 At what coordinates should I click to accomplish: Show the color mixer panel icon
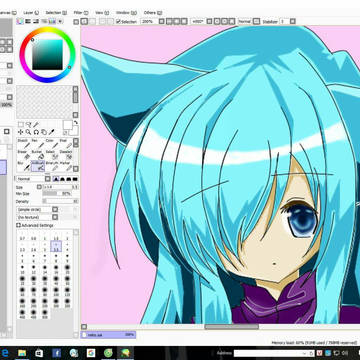tap(44, 21)
